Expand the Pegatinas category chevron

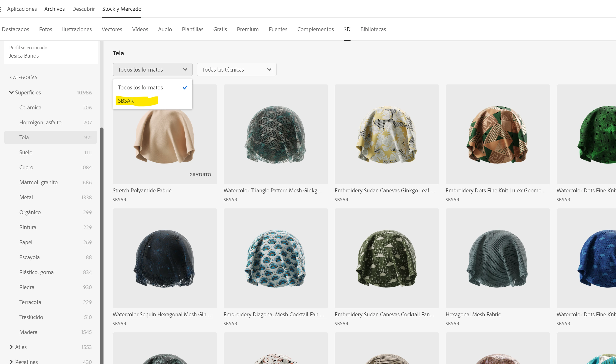[x=11, y=362]
